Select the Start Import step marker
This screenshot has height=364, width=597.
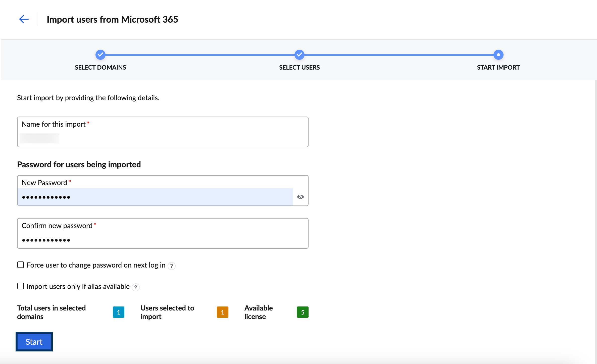coord(498,55)
